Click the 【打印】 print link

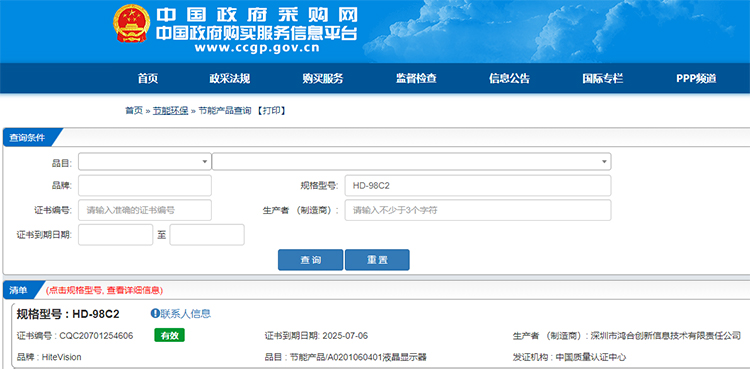pos(271,111)
